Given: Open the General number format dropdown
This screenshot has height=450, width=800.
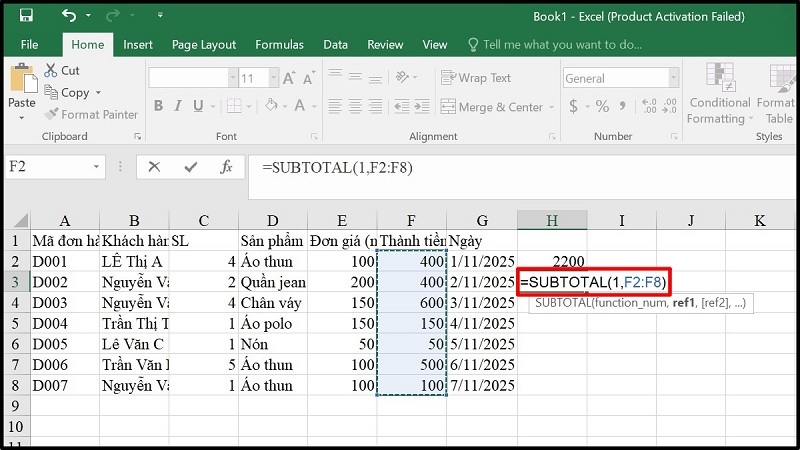Looking at the screenshot, I should 673,78.
